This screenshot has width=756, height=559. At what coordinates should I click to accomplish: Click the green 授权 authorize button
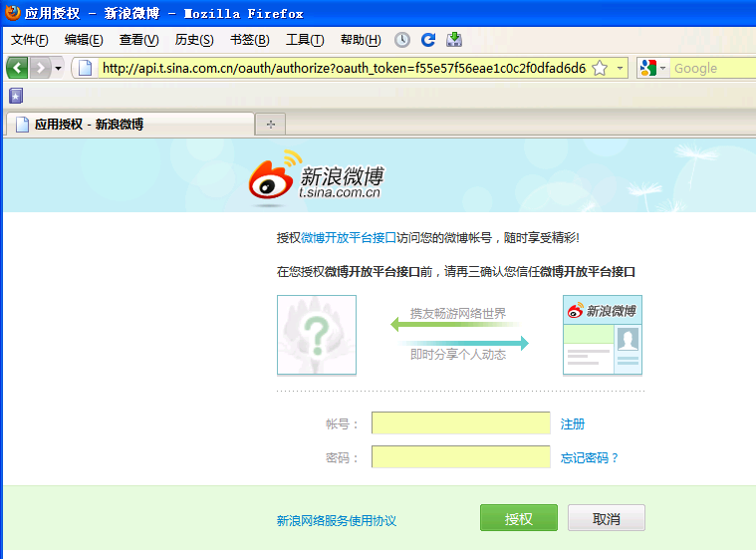click(x=519, y=518)
